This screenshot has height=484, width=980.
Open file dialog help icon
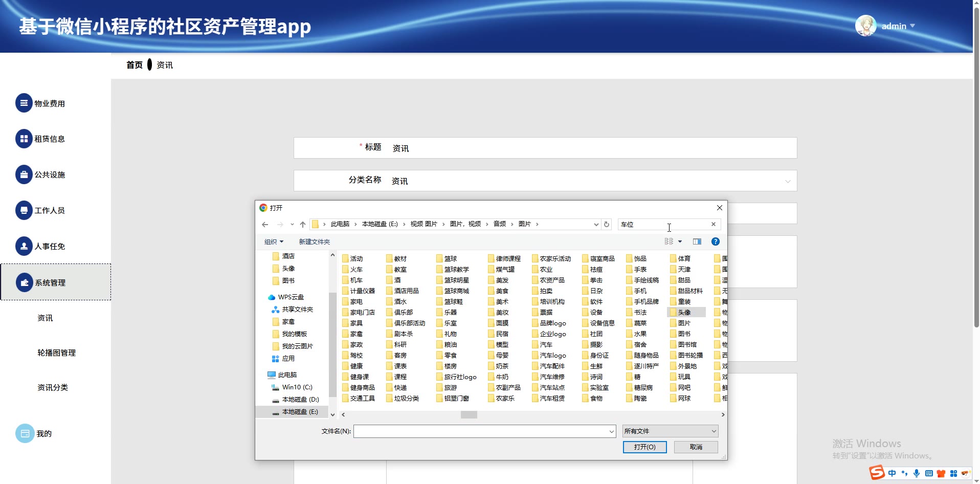point(716,241)
